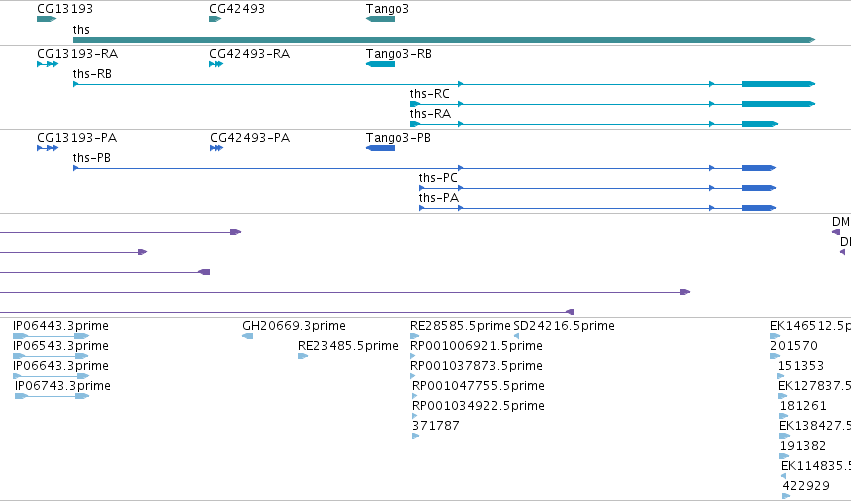This screenshot has width=851, height=501.
Task: Select the ths-RA transcript label
Action: point(430,114)
